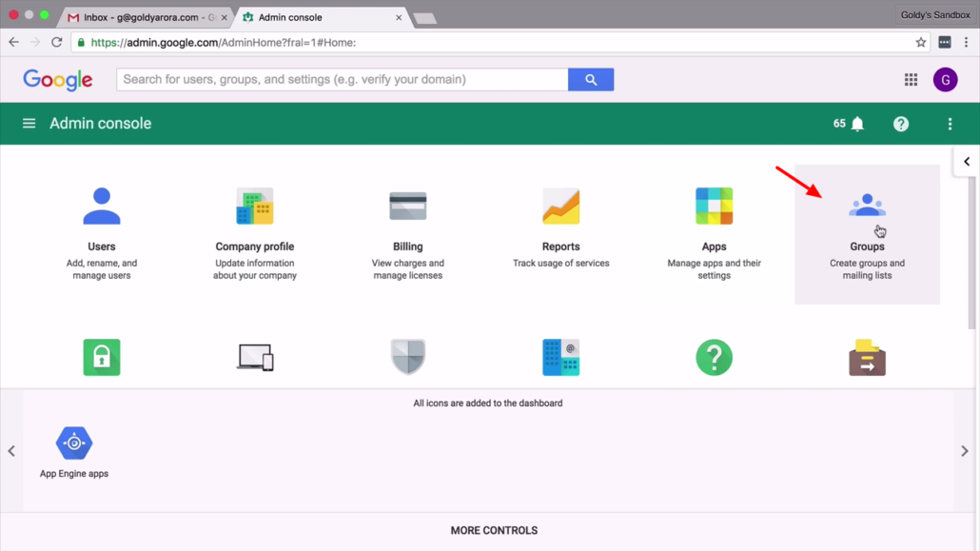Image resolution: width=980 pixels, height=551 pixels.
Task: Open the App Engine apps icon
Action: coord(74,443)
